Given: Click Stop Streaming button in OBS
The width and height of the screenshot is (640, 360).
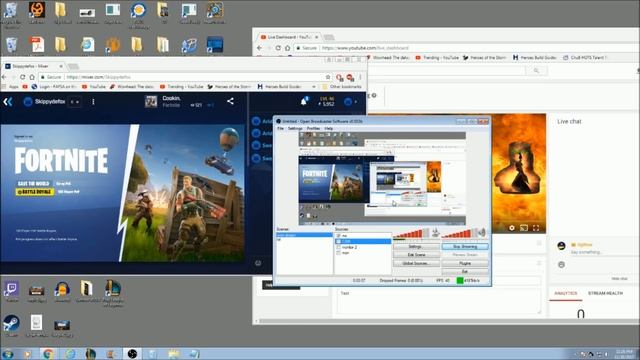Looking at the screenshot, I should [465, 247].
